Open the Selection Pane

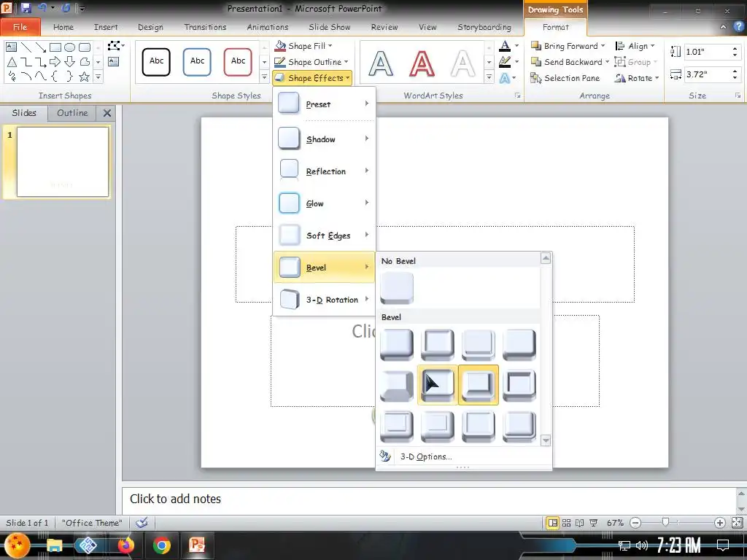(x=565, y=77)
